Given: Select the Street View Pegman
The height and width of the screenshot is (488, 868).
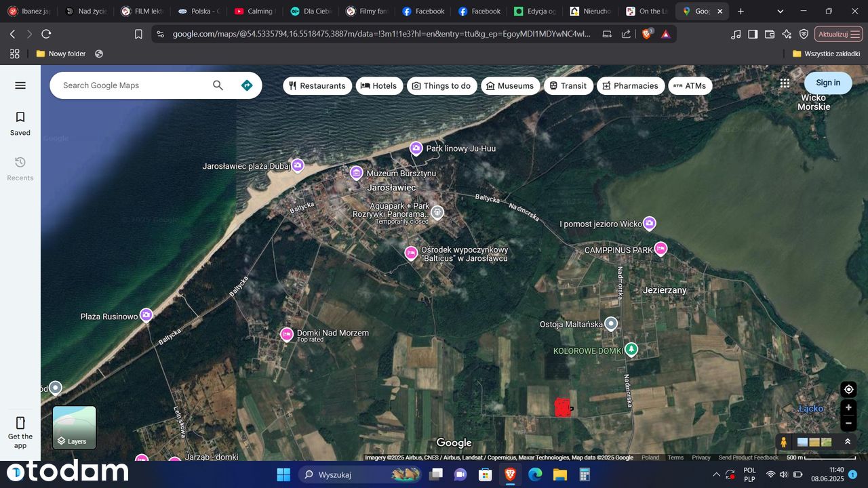Looking at the screenshot, I should [x=784, y=442].
